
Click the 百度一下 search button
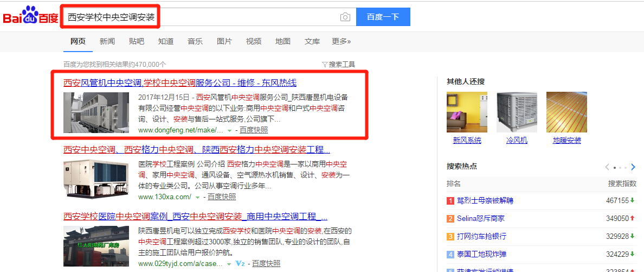pos(383,17)
